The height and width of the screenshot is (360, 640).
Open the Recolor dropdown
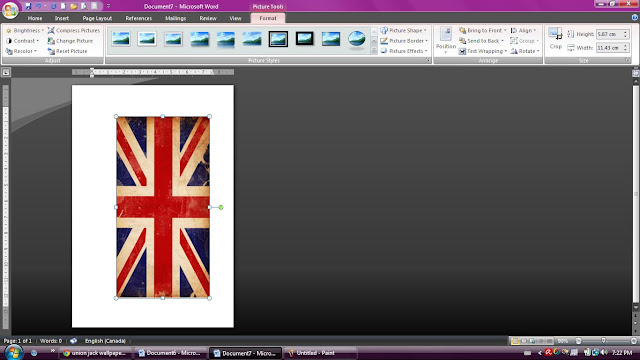(x=21, y=51)
